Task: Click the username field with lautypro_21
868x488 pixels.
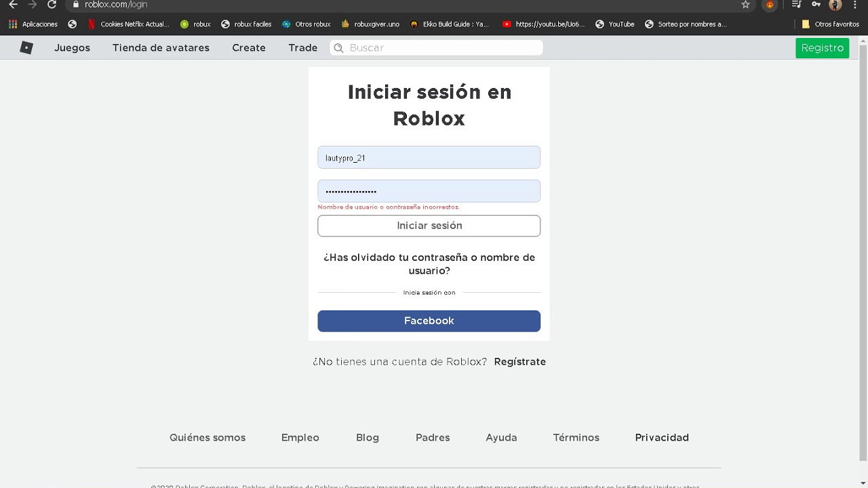Action: 429,157
